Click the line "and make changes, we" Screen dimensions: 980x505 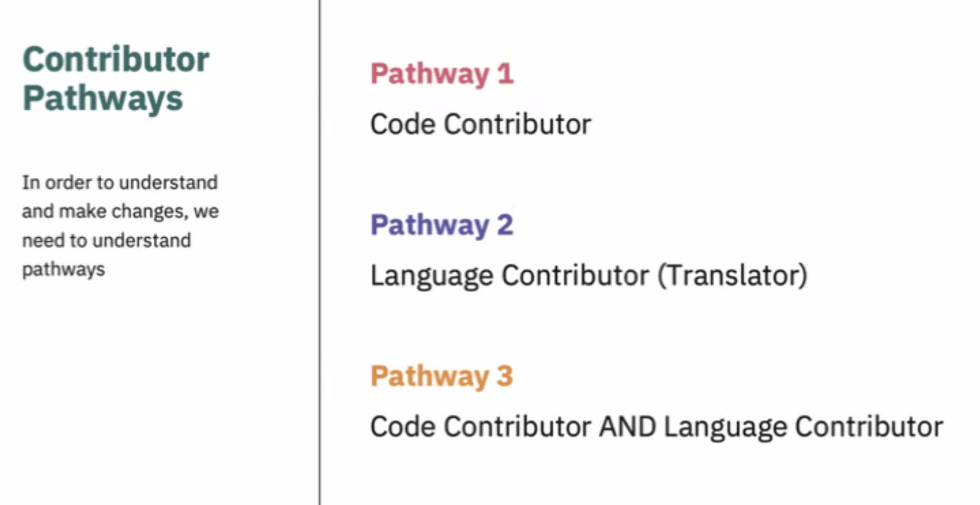tap(121, 211)
